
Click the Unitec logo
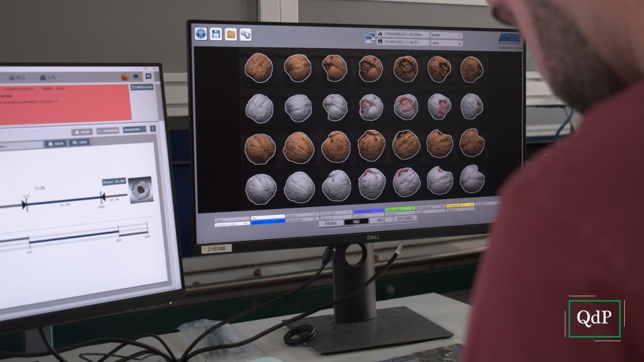pos(510,38)
